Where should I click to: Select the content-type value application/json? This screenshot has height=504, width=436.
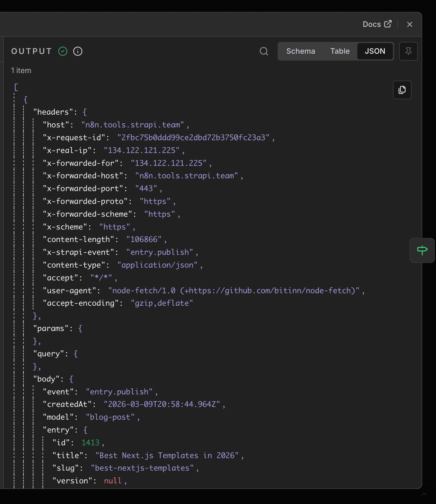coord(157,265)
